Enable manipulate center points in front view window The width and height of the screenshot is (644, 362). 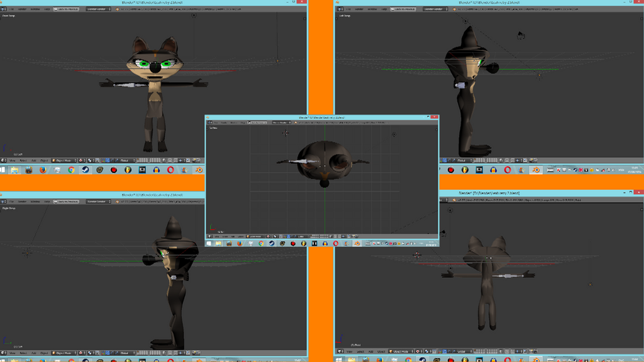(97, 160)
